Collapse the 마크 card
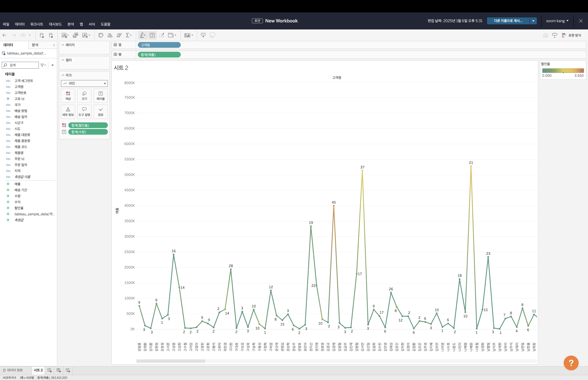The width and height of the screenshot is (588, 380). click(x=63, y=75)
